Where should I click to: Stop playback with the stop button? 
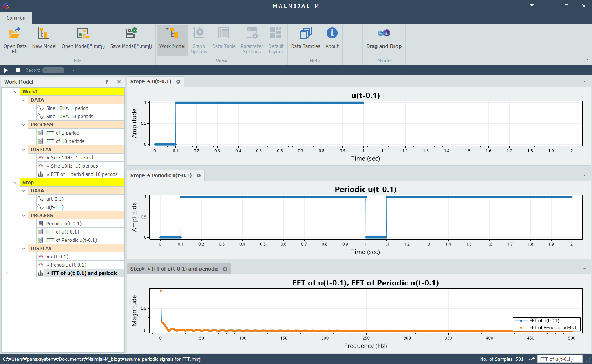(18, 70)
